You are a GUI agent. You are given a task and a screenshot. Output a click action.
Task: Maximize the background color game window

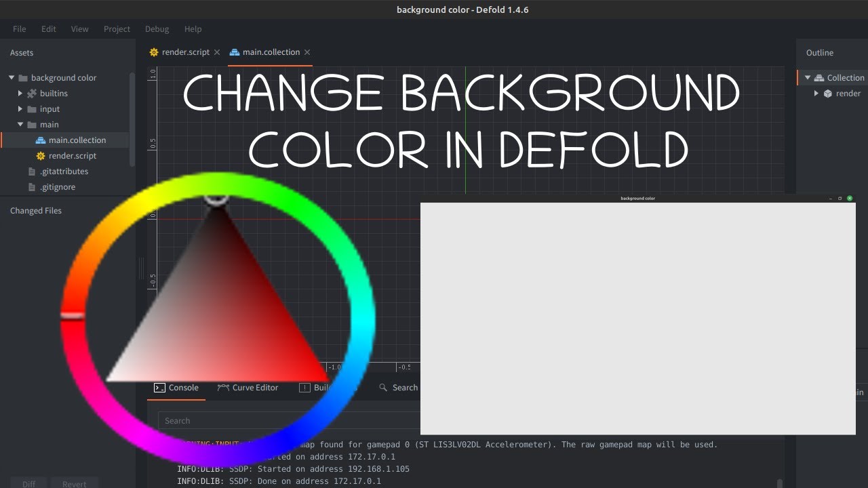840,199
